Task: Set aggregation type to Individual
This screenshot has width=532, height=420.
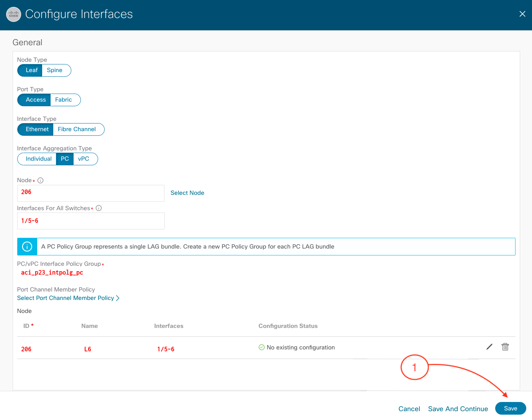Action: coord(38,159)
